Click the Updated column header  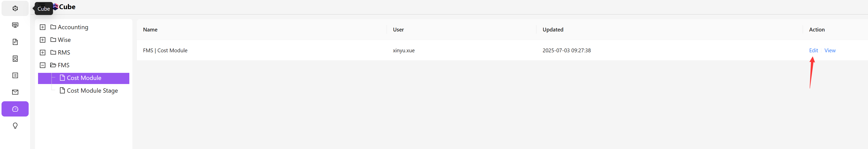(x=553, y=30)
